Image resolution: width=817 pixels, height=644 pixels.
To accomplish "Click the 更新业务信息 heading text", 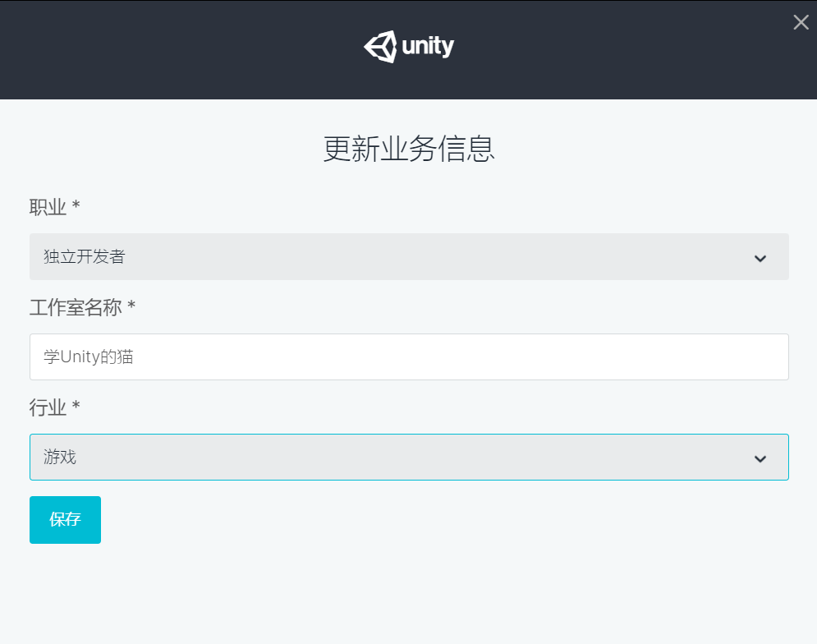I will click(409, 149).
